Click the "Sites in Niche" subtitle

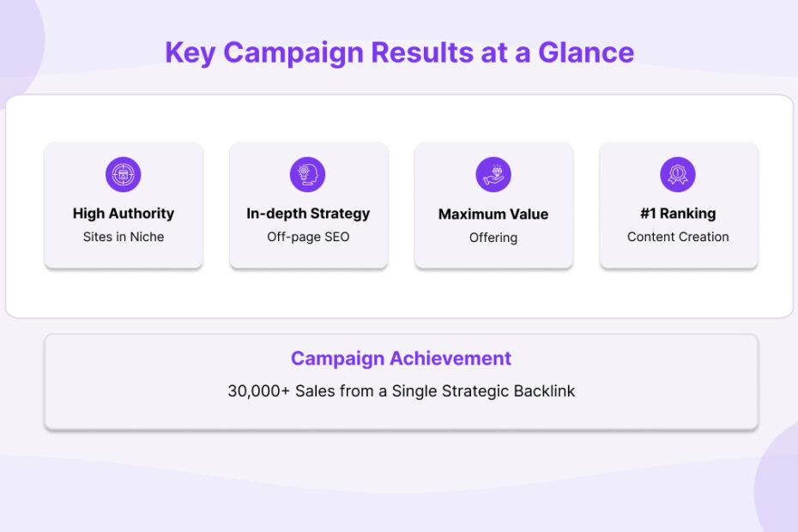click(123, 237)
